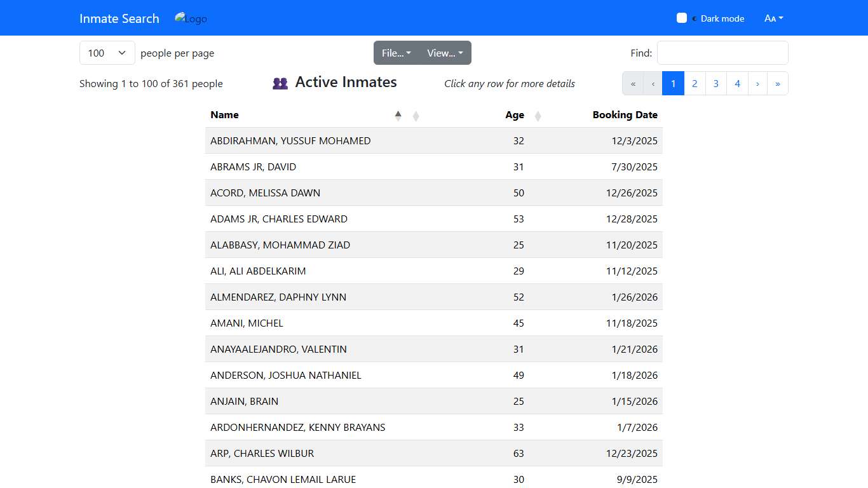Jump to last page using double-right chevron

tap(778, 83)
